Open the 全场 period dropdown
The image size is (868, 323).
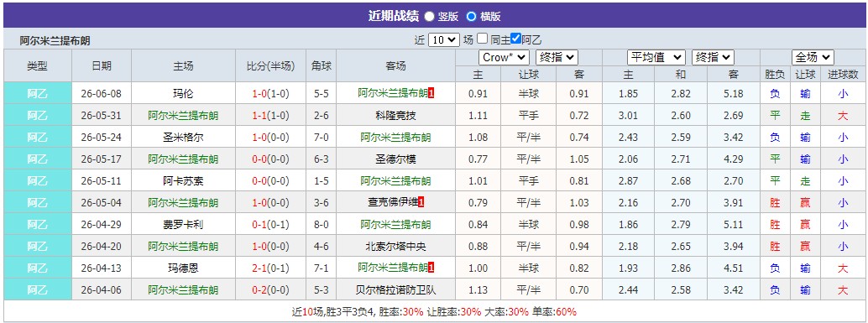click(x=813, y=58)
